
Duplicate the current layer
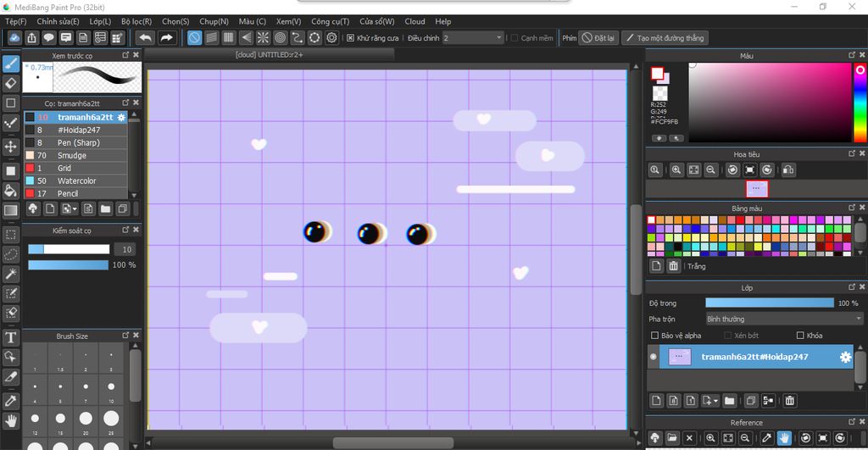pos(751,400)
